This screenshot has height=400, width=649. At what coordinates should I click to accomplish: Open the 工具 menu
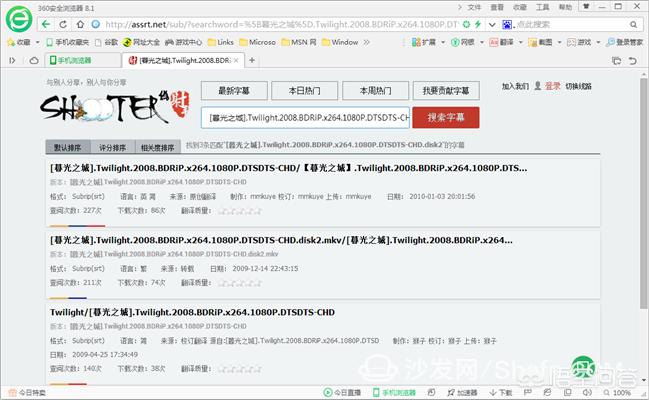pyautogui.click(x=543, y=7)
